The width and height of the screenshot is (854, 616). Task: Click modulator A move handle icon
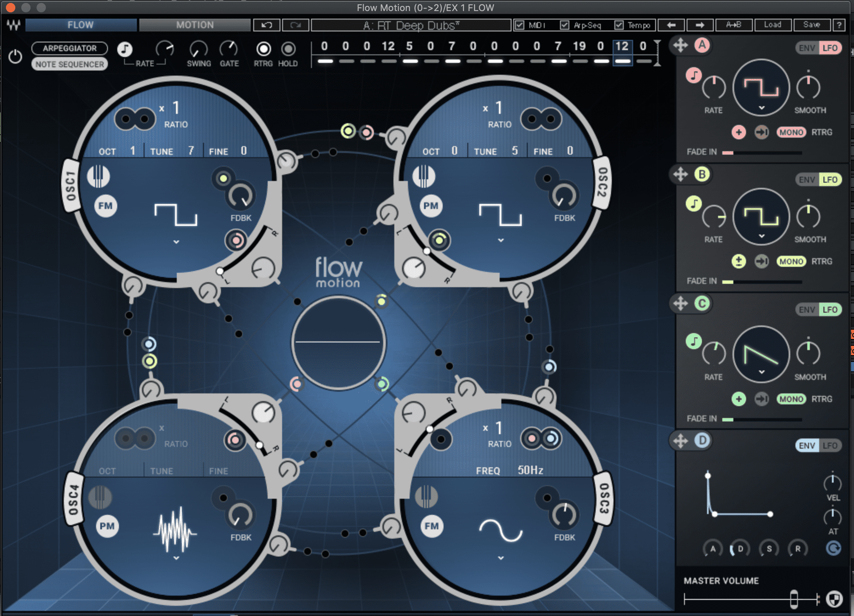point(680,45)
